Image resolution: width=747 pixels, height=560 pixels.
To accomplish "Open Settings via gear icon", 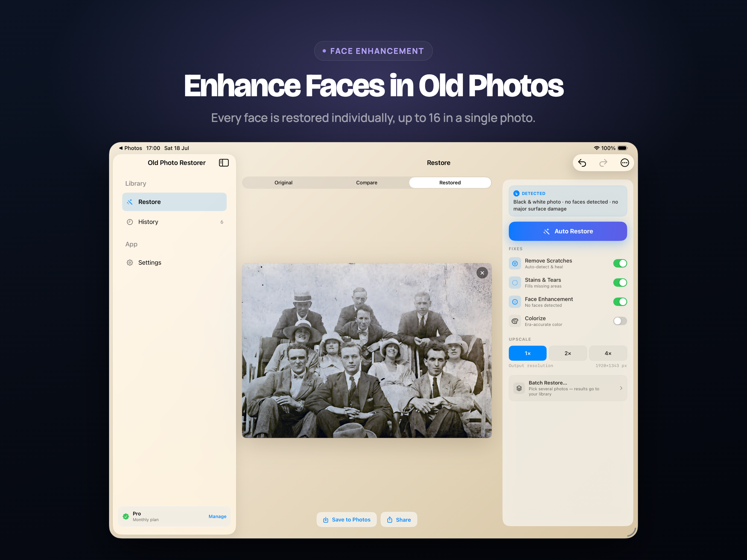I will 130,262.
